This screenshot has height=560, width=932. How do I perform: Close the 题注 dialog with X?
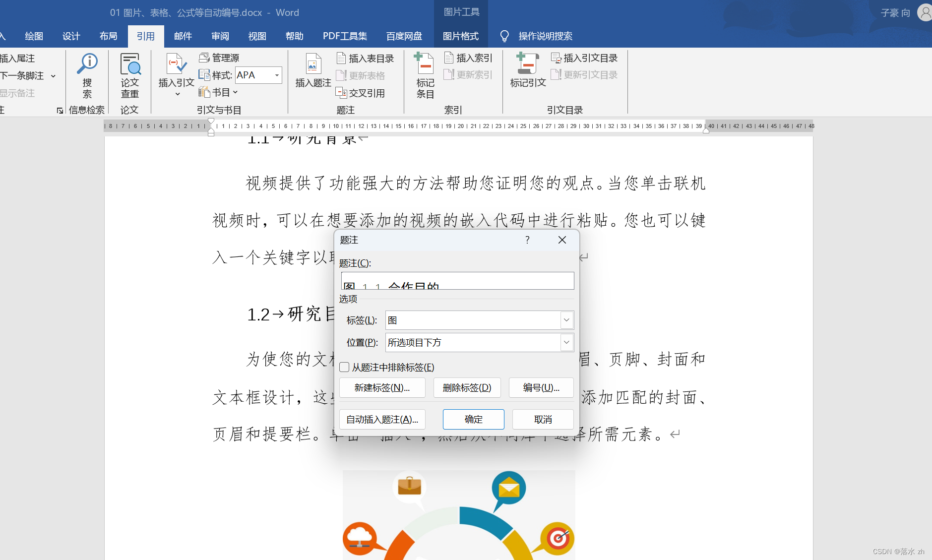coord(562,240)
